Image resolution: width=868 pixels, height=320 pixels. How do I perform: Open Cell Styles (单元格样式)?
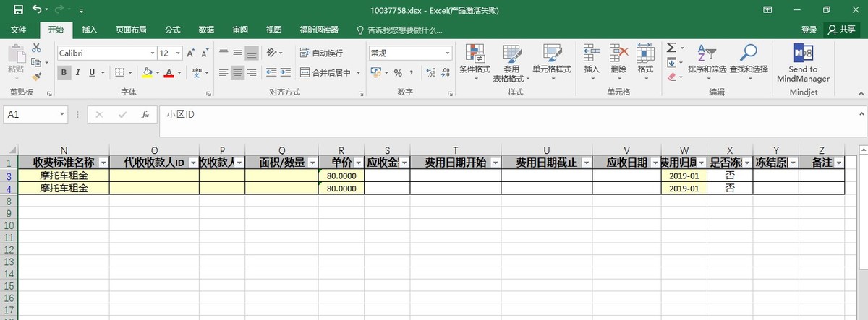(552, 62)
